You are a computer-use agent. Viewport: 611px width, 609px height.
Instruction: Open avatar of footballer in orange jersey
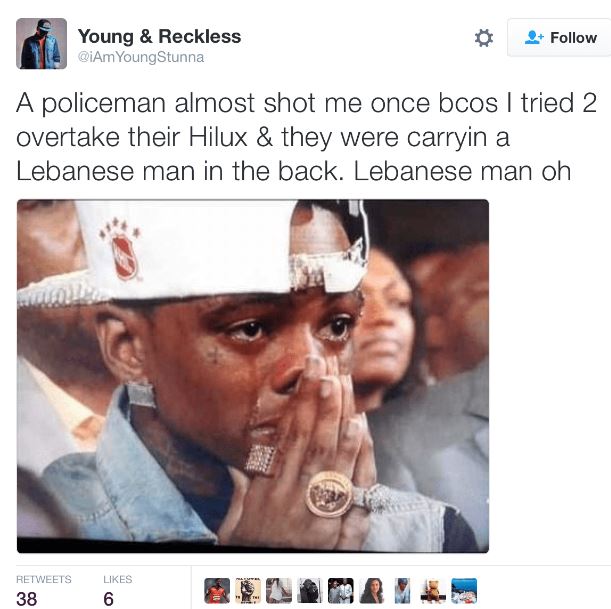point(217,591)
